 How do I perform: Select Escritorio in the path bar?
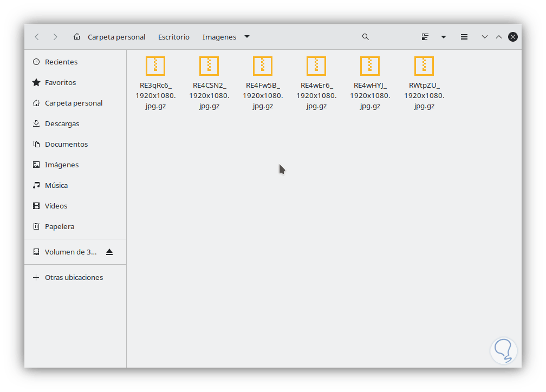[174, 37]
